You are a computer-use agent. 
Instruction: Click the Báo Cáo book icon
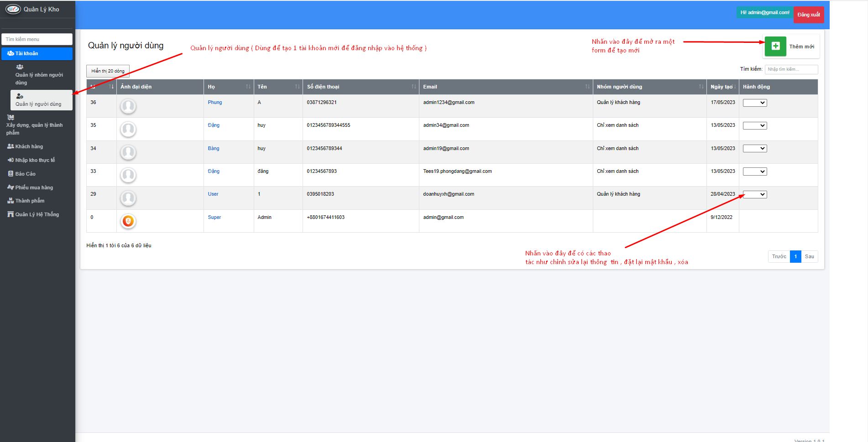(10, 174)
